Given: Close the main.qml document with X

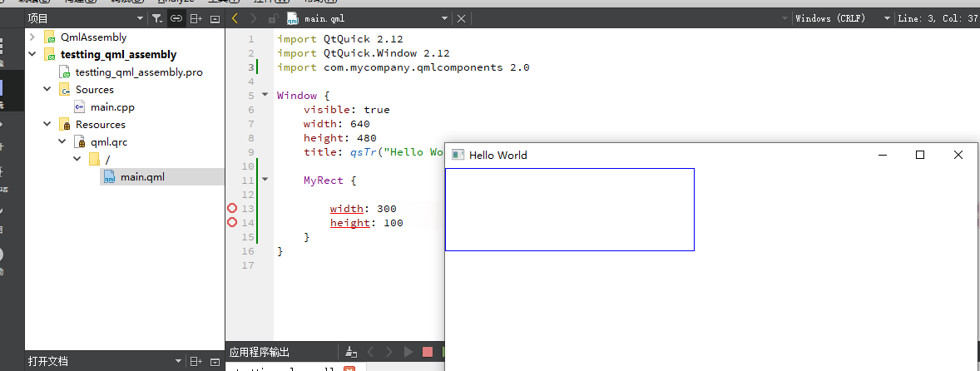Looking at the screenshot, I should (461, 19).
